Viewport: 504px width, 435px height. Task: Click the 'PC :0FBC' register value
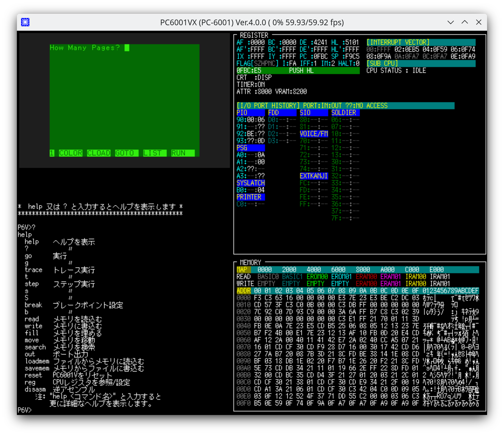click(x=314, y=56)
